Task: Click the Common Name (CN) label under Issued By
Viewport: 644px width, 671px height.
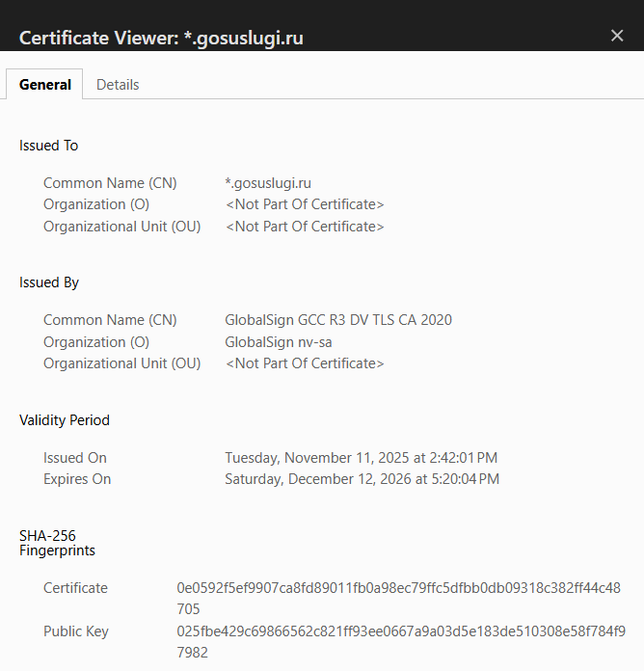Action: (110, 320)
